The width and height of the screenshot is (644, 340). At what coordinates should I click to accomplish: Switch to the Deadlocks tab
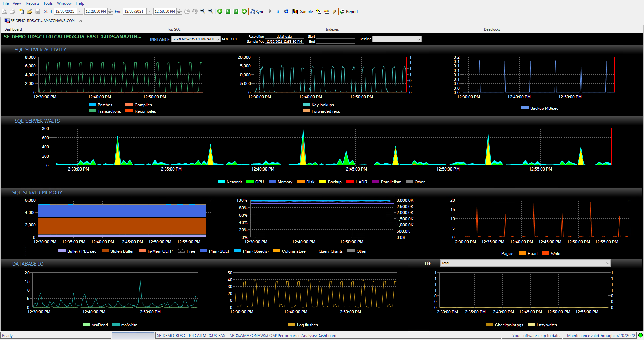[492, 29]
